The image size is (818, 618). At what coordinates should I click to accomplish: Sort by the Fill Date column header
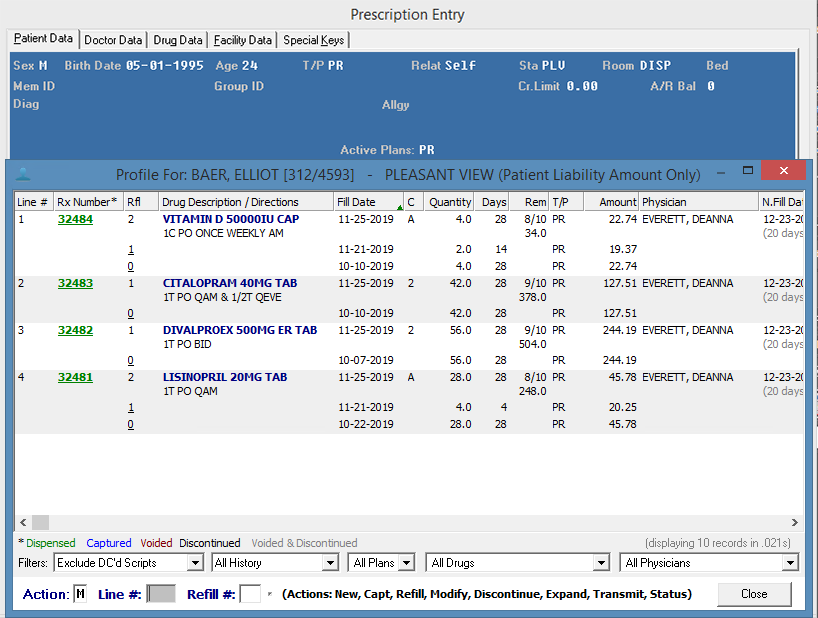click(358, 202)
